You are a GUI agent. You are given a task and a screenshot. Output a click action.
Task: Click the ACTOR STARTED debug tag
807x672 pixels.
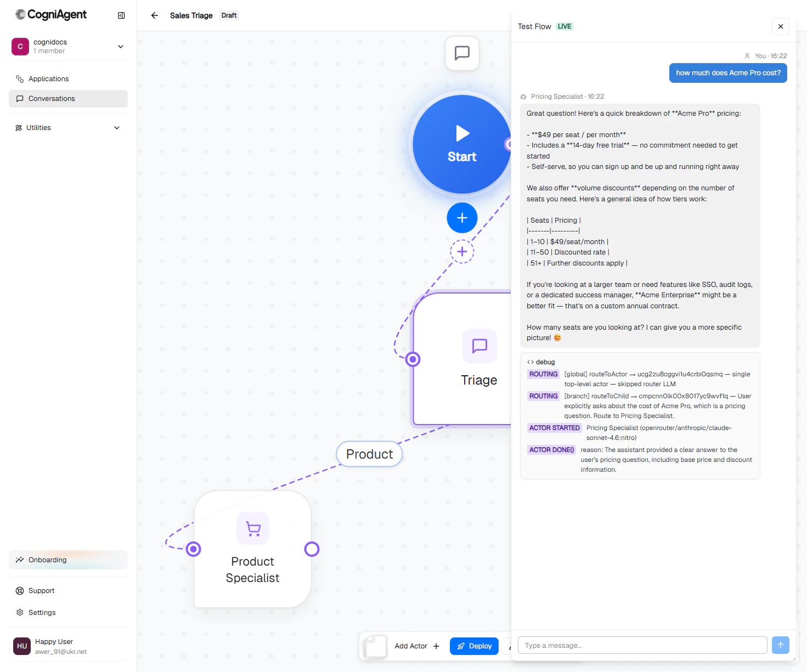554,428
